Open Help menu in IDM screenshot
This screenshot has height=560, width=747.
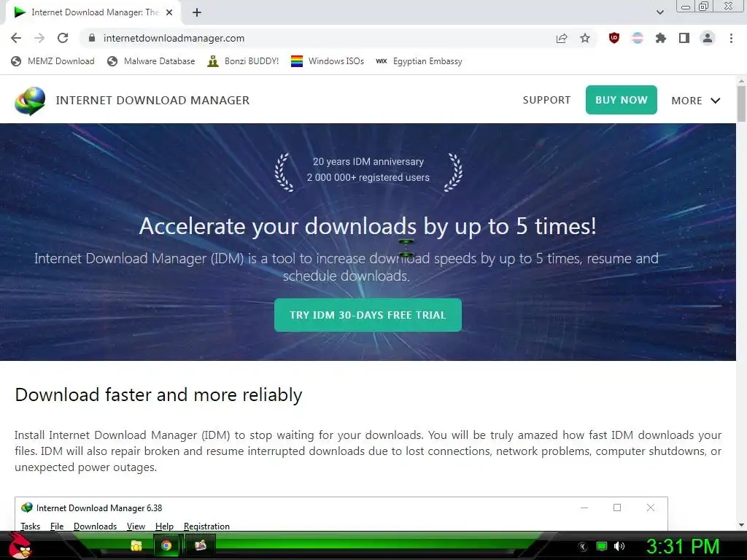164,526
